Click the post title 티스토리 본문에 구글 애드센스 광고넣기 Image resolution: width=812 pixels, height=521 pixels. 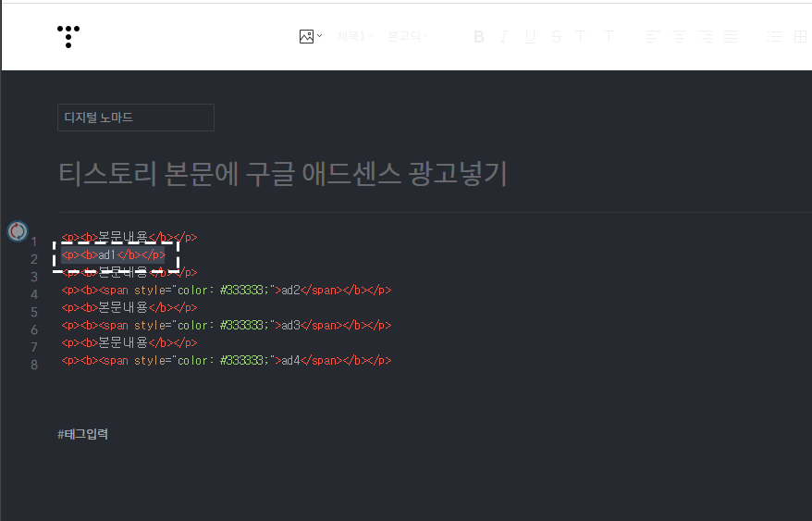283,173
